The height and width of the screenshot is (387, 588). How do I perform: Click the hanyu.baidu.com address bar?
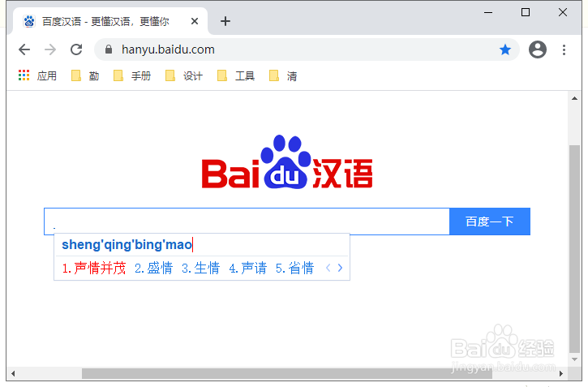307,49
